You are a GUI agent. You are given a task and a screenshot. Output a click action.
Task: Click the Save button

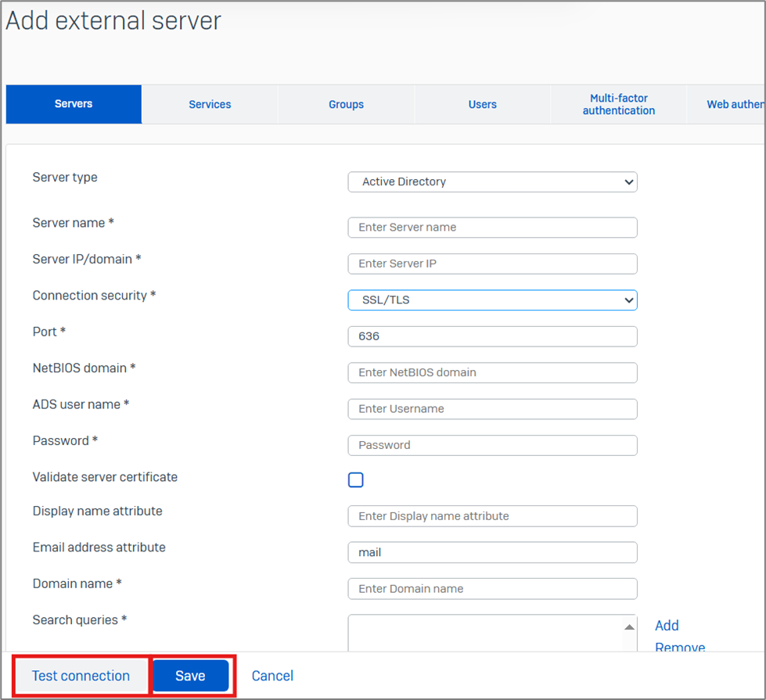[x=190, y=676]
